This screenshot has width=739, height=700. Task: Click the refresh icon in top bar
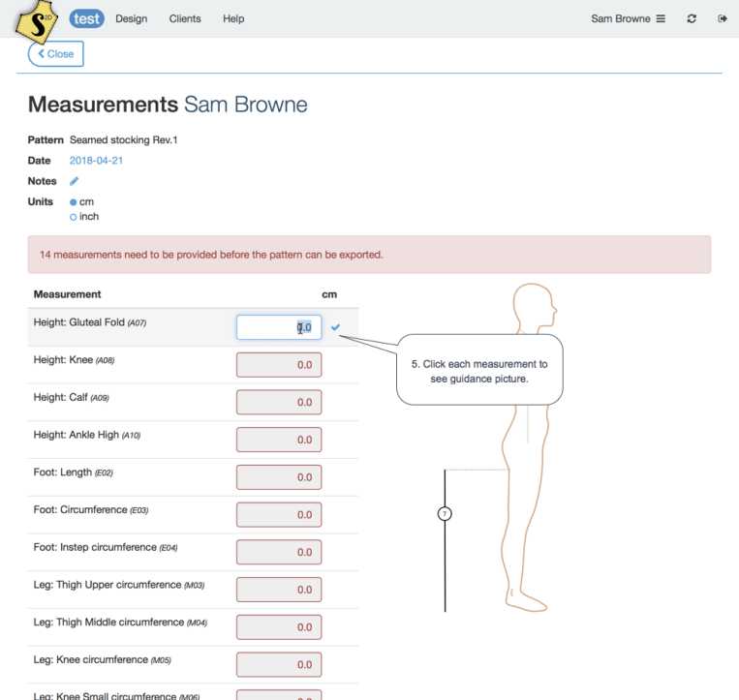point(692,18)
